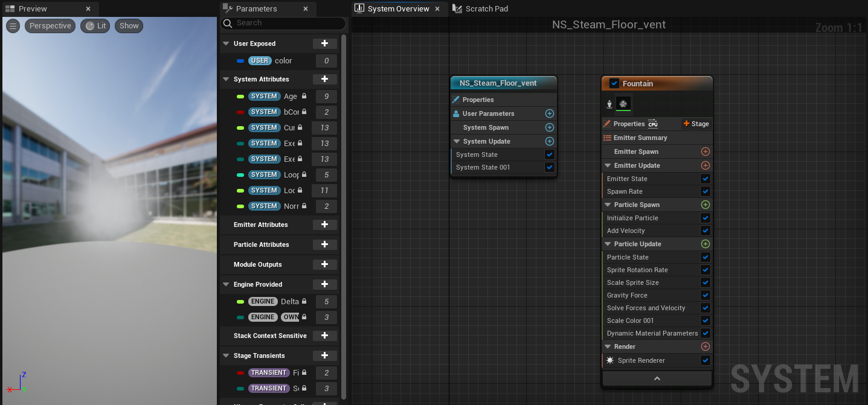Viewport: 868px width, 405px height.
Task: Collapse the System Attributes section
Action: [x=226, y=79]
